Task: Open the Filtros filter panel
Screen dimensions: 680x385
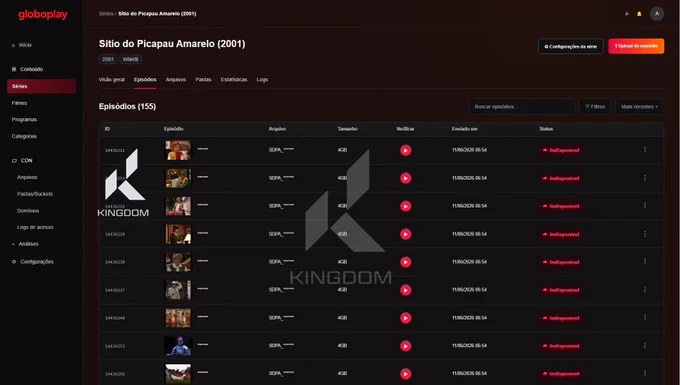Action: [595, 107]
